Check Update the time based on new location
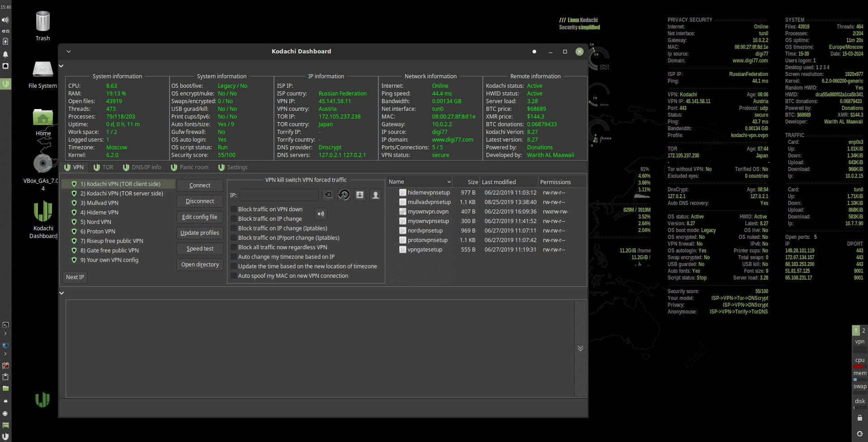The width and height of the screenshot is (868, 442). 234,266
